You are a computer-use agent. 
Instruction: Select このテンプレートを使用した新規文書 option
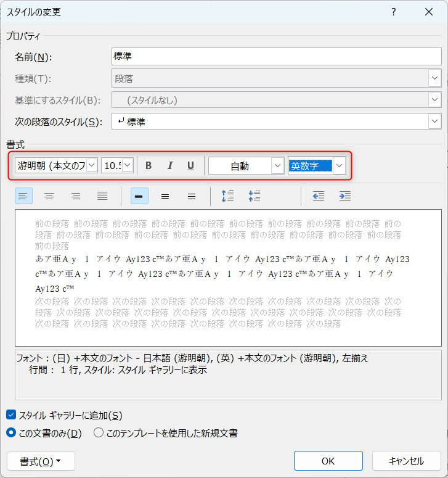[99, 433]
